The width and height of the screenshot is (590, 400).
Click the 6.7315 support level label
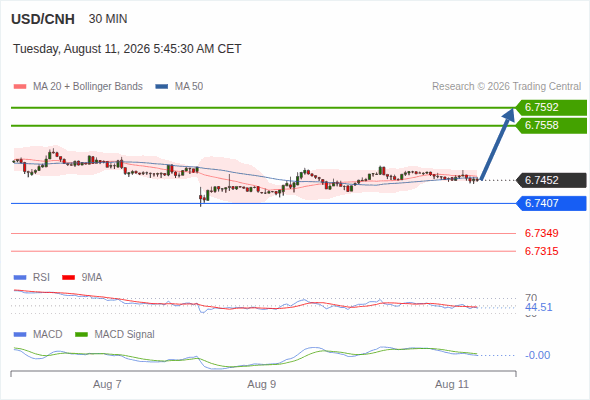[541, 251]
